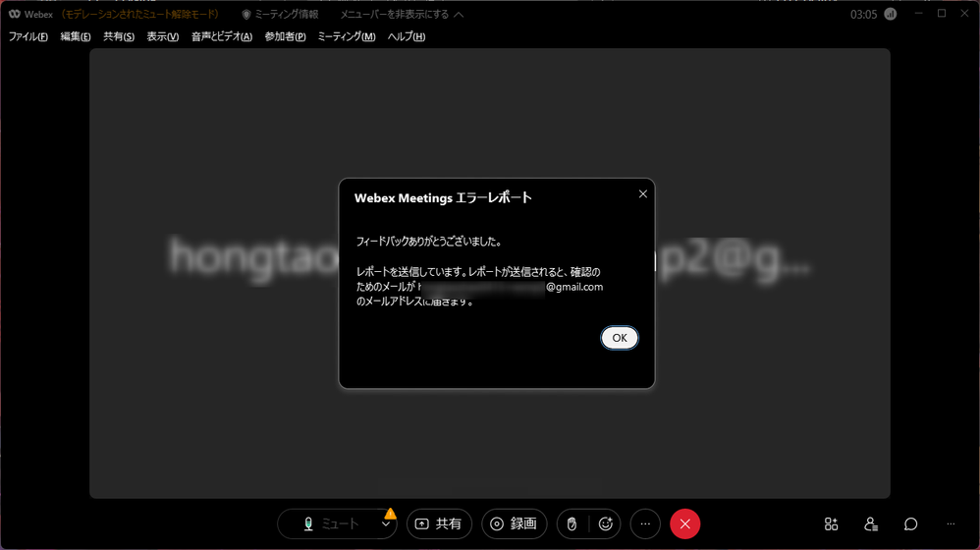Open the 音声とビデオ(A) menu
Screen dimensions: 980x550
[x=222, y=37]
